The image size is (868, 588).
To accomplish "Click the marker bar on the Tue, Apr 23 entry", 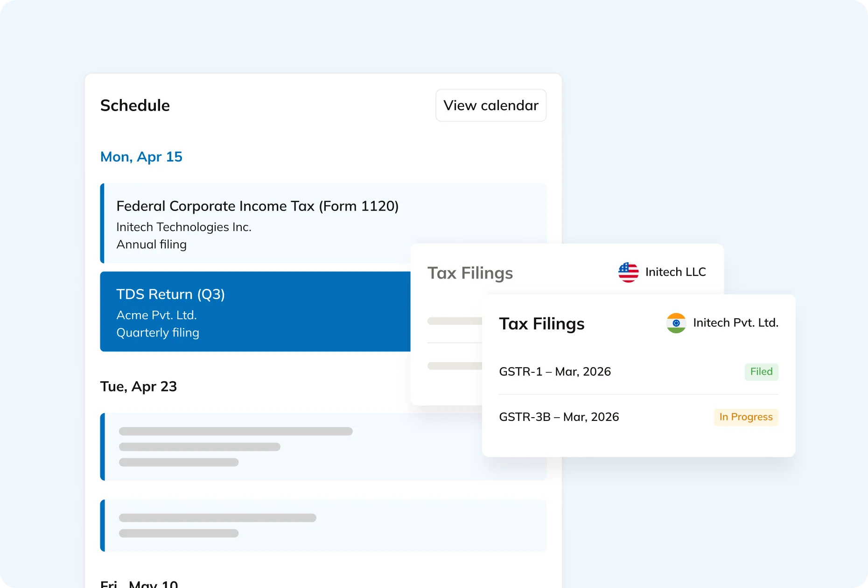I will point(102,447).
